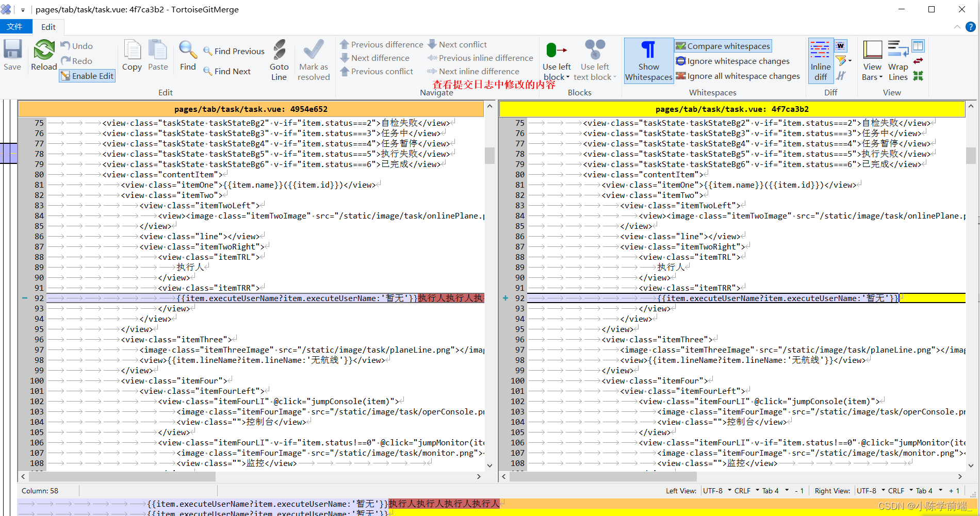980x516 pixels.
Task: Click Find Previous
Action: pos(234,51)
